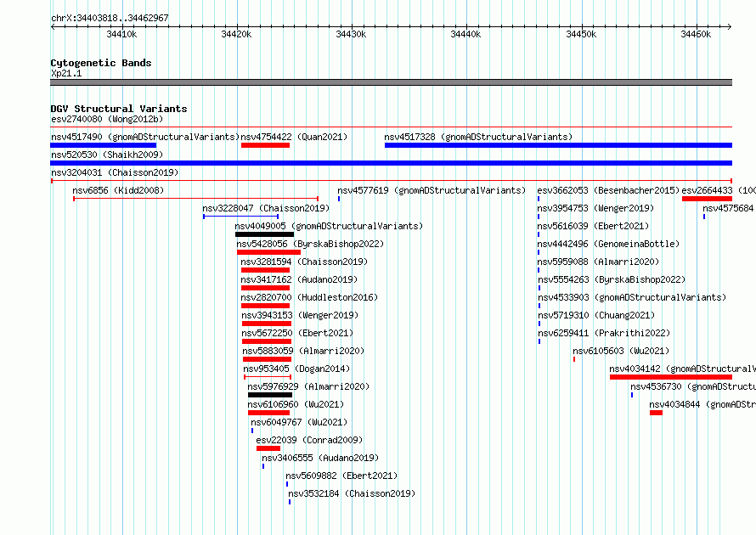This screenshot has height=535, width=756.
Task: Click nsv6259411 (Prakrithi2022) label
Action: (604, 333)
